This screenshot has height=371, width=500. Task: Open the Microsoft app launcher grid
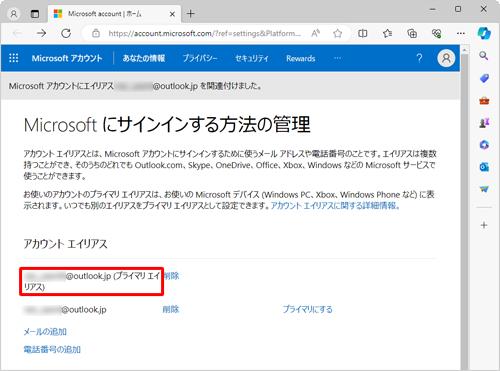14,58
